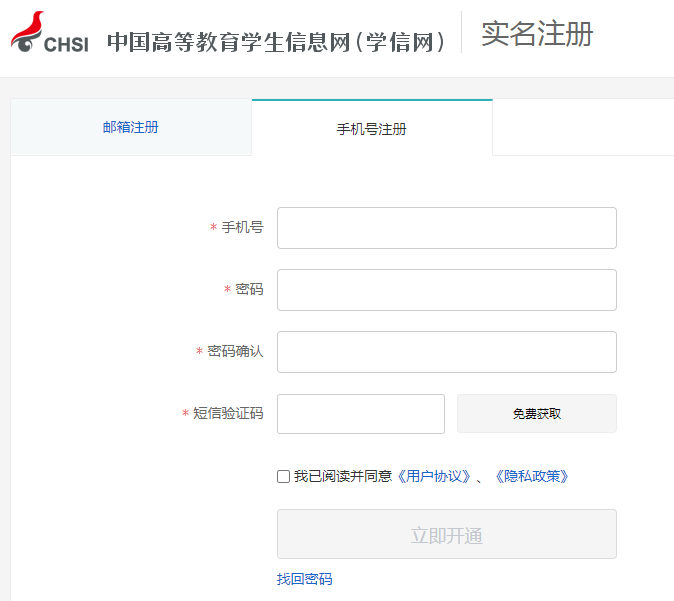Click the 免费获取 verification code button
The width and height of the screenshot is (674, 601).
click(x=536, y=414)
